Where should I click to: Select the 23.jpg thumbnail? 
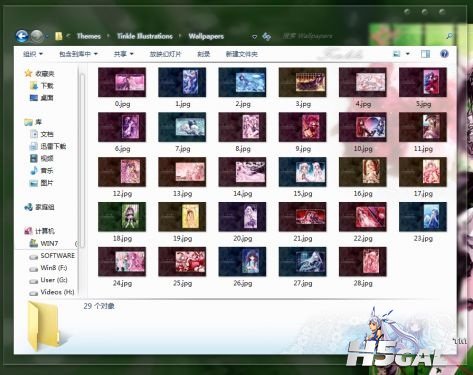pyautogui.click(x=423, y=217)
